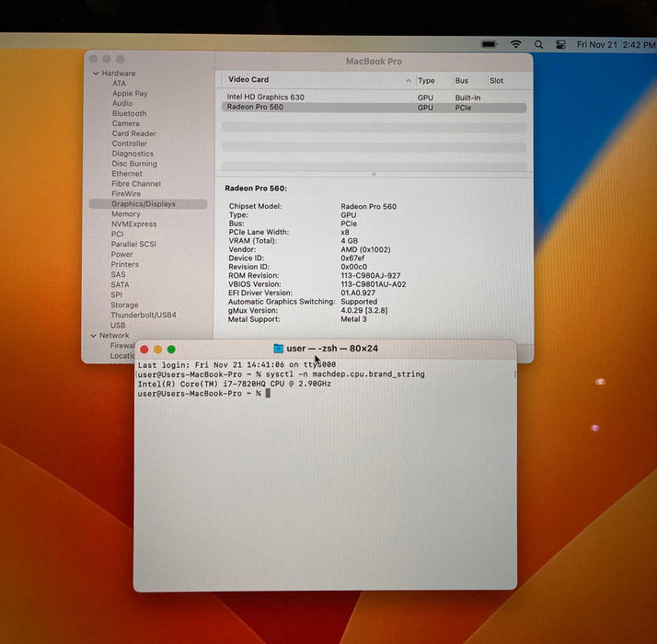The image size is (657, 644).
Task: Click the VRAM value 4 GB
Action: (350, 241)
